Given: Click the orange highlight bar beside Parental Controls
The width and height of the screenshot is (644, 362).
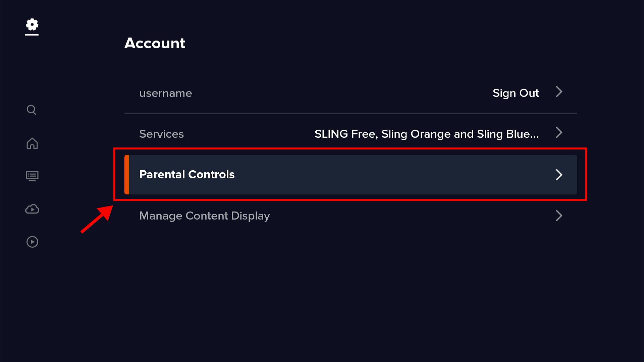Looking at the screenshot, I should (x=127, y=174).
